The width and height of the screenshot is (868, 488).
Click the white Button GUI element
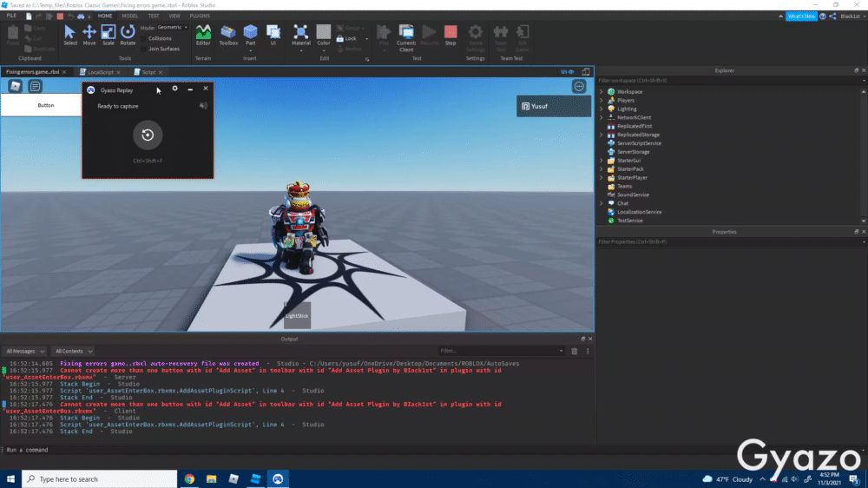pos(41,105)
